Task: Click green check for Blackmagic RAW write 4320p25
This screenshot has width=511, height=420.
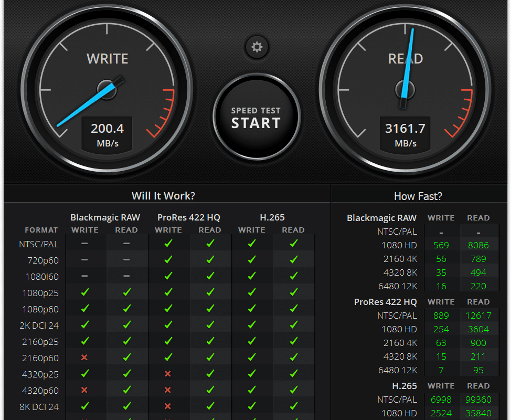Action: (85, 374)
